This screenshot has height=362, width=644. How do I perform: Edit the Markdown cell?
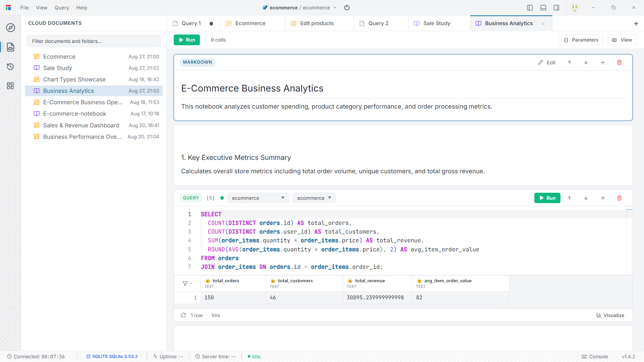click(547, 62)
